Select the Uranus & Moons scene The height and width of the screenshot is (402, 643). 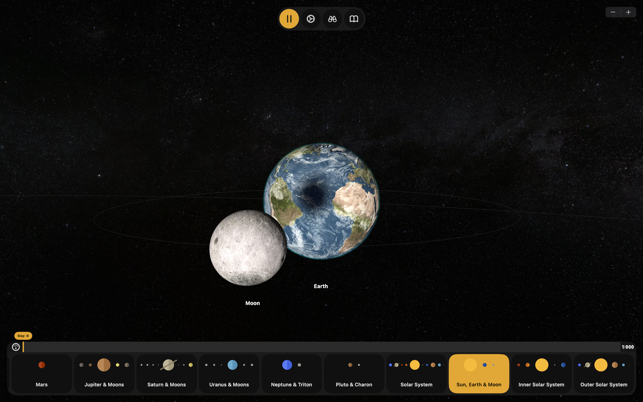click(x=229, y=374)
